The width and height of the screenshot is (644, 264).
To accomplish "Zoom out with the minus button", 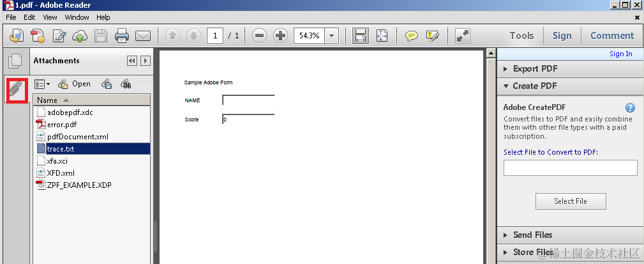I will point(259,36).
